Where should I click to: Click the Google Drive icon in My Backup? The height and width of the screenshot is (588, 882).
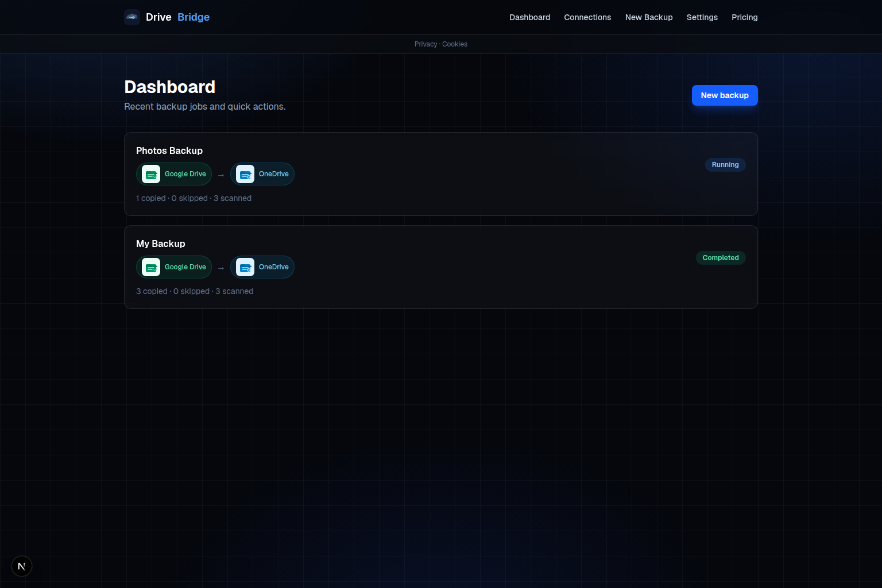[151, 267]
